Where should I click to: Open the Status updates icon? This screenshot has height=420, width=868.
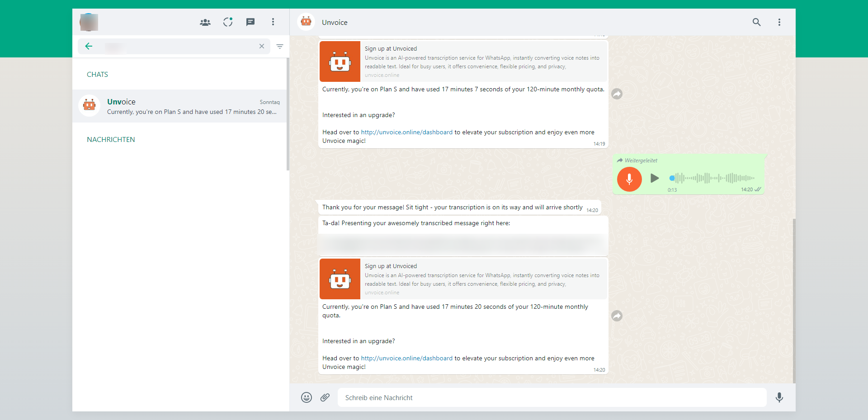pos(228,22)
